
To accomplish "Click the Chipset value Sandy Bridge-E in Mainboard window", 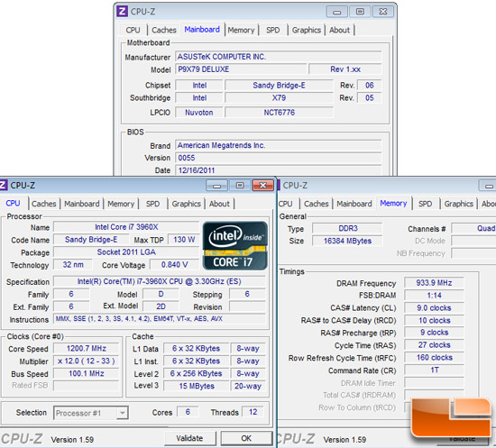I will point(279,85).
